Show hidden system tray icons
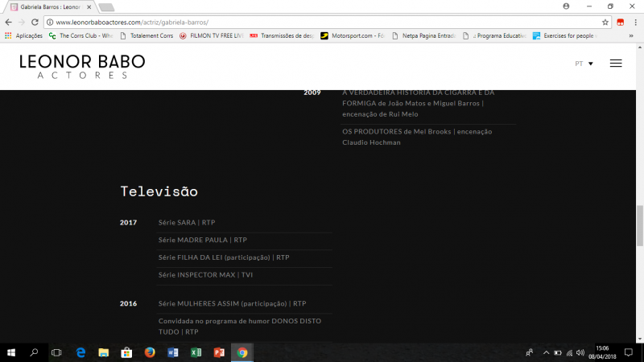 click(x=546, y=352)
